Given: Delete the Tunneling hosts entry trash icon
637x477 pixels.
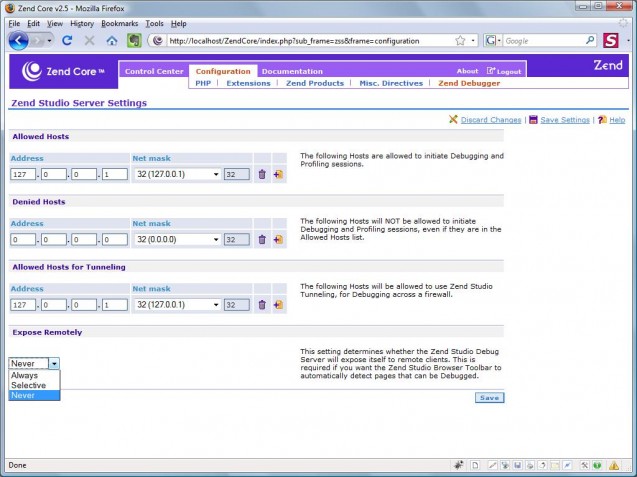Looking at the screenshot, I should pyautogui.click(x=262, y=305).
